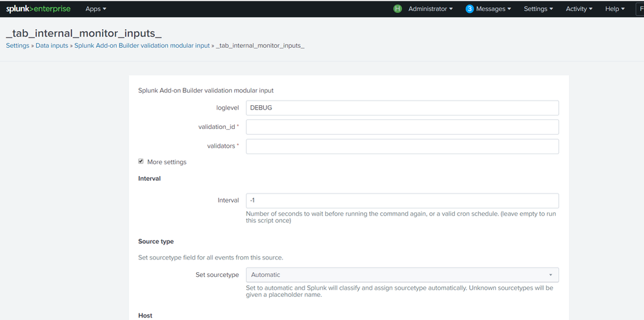644x320 pixels.
Task: Click the blue Messages count badge
Action: [x=470, y=9]
